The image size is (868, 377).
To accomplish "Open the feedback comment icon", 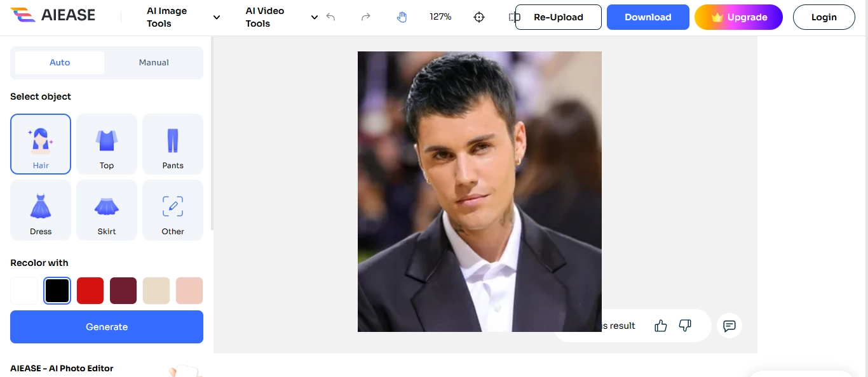I will pos(729,326).
